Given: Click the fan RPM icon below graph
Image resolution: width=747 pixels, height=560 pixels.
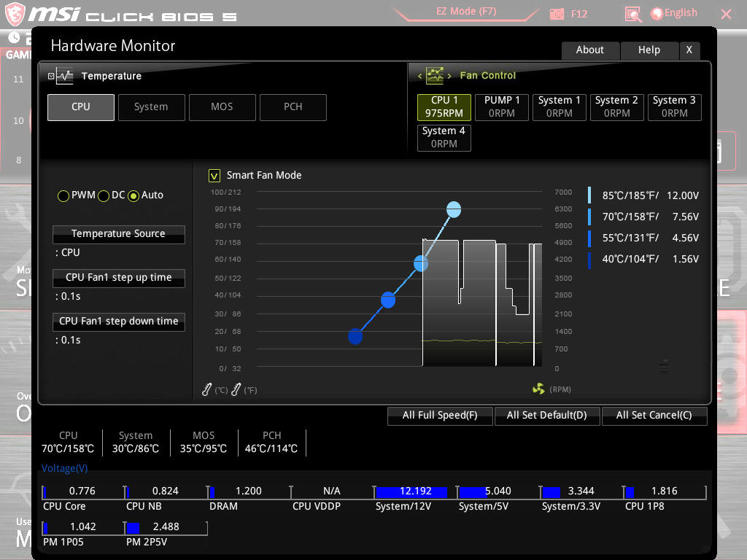Looking at the screenshot, I should (538, 389).
